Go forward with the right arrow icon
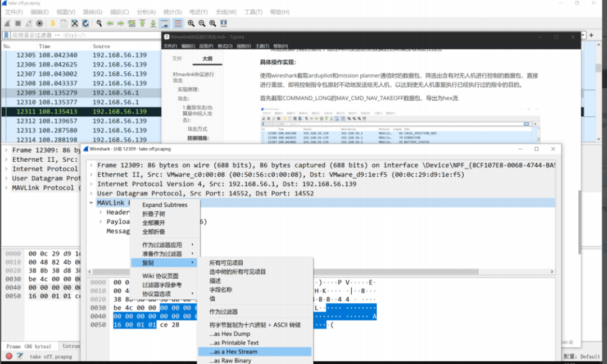The height and width of the screenshot is (364, 607). pyautogui.click(x=121, y=24)
